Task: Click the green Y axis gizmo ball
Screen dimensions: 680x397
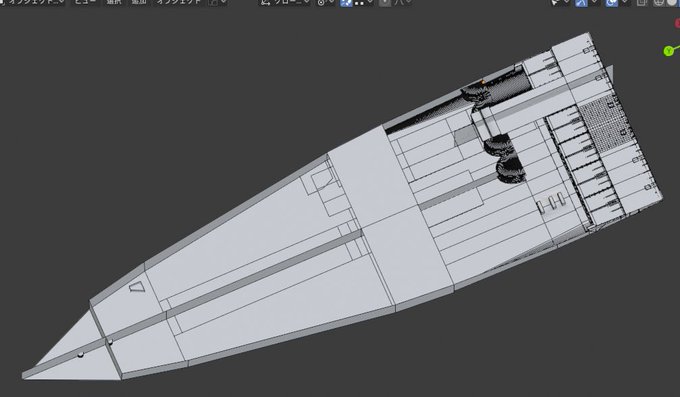Action: pyautogui.click(x=669, y=51)
